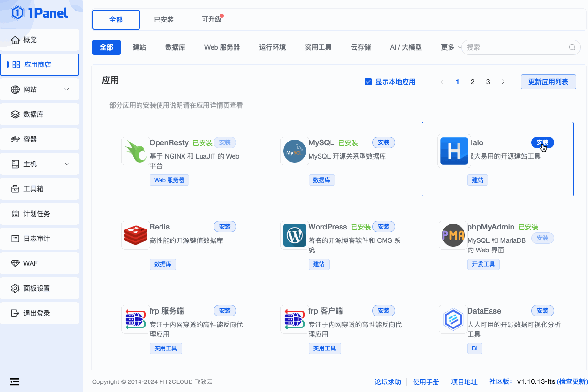Click the Web 服务器 tag on OpenResty

coord(170,180)
